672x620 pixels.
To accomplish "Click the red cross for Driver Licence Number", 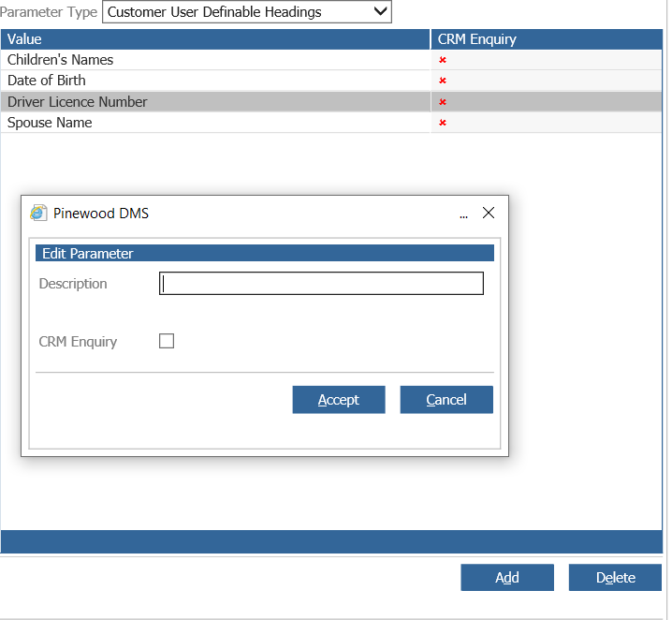I will [x=443, y=102].
